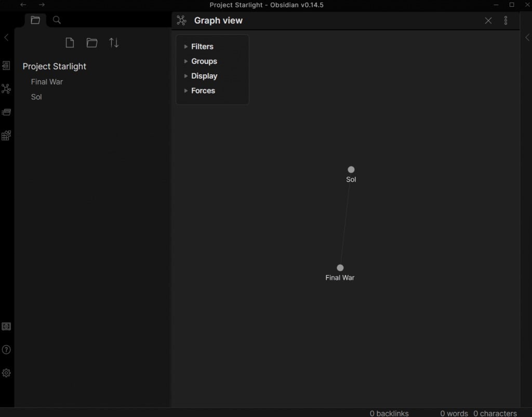Image resolution: width=532 pixels, height=417 pixels.
Task: Switch to the Search tab
Action: pos(57,20)
